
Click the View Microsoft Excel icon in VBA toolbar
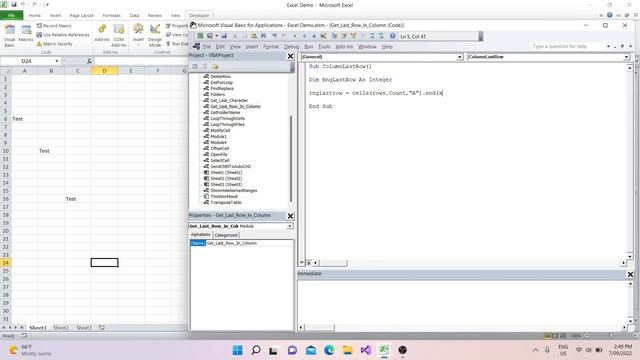[200, 36]
